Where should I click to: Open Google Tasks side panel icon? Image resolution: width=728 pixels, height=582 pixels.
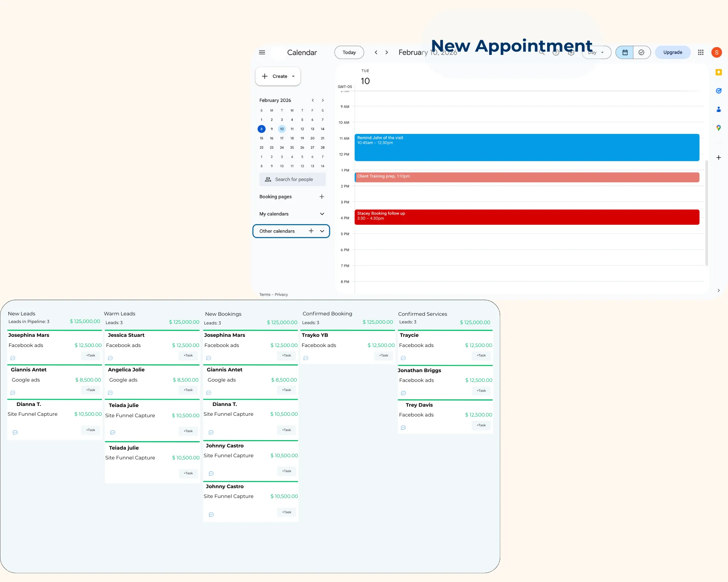(x=719, y=91)
